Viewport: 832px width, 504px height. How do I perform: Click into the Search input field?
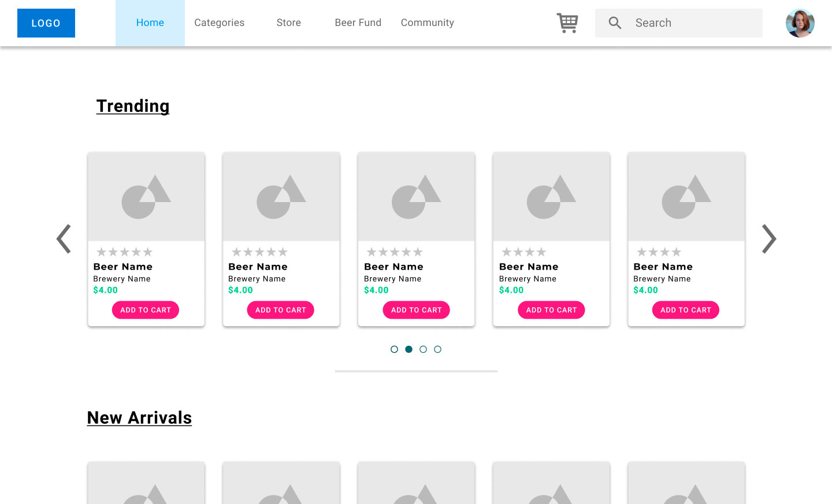pyautogui.click(x=693, y=23)
